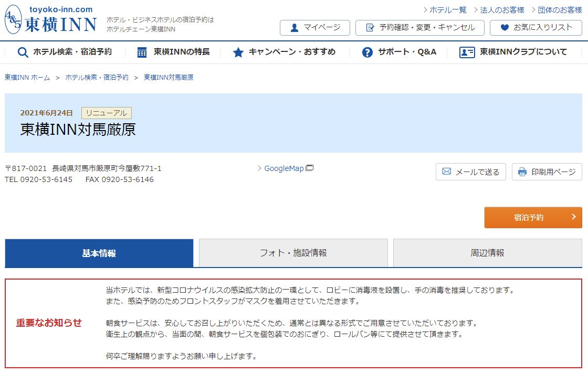Viewport: 588px width, 374px height.
Task: Open the キャンペーン・おすすめ menu item
Action: coord(284,52)
